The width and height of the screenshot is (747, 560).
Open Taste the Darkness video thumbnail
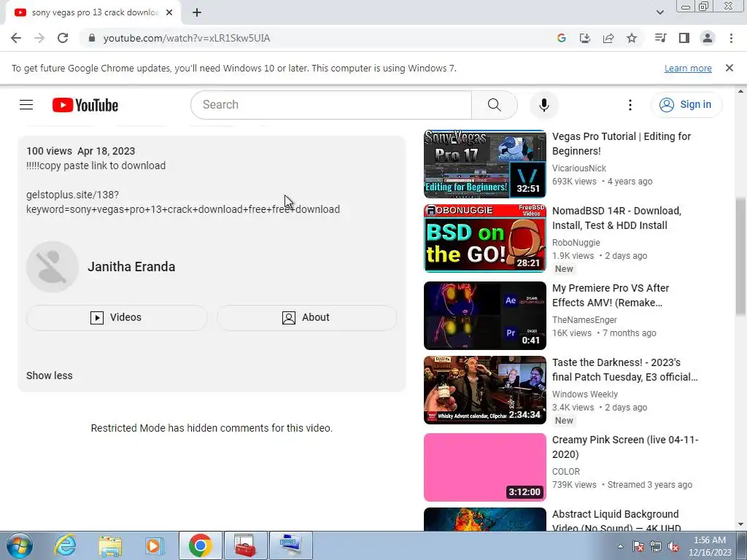tap(485, 390)
